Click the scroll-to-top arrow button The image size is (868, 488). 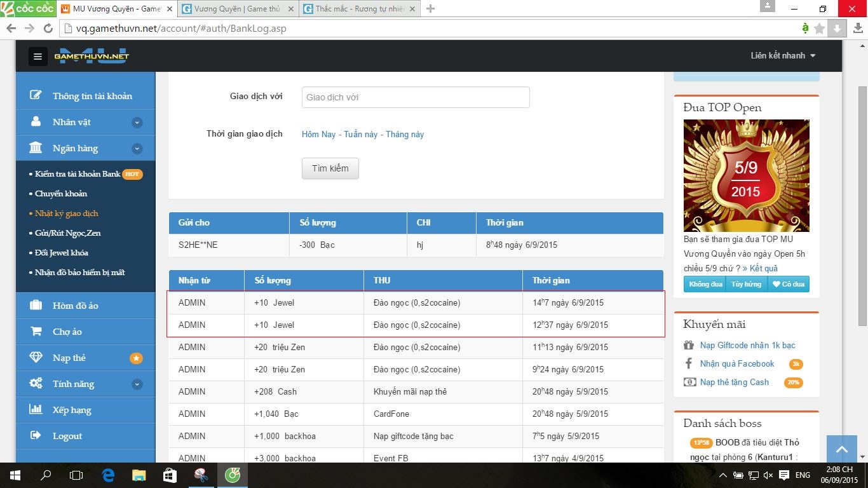842,450
